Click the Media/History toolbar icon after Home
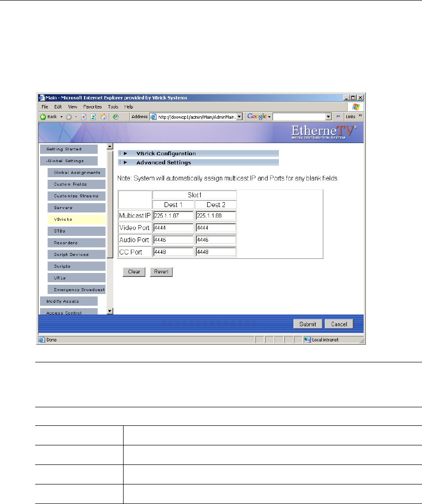This screenshot has width=422, height=504. [x=116, y=117]
